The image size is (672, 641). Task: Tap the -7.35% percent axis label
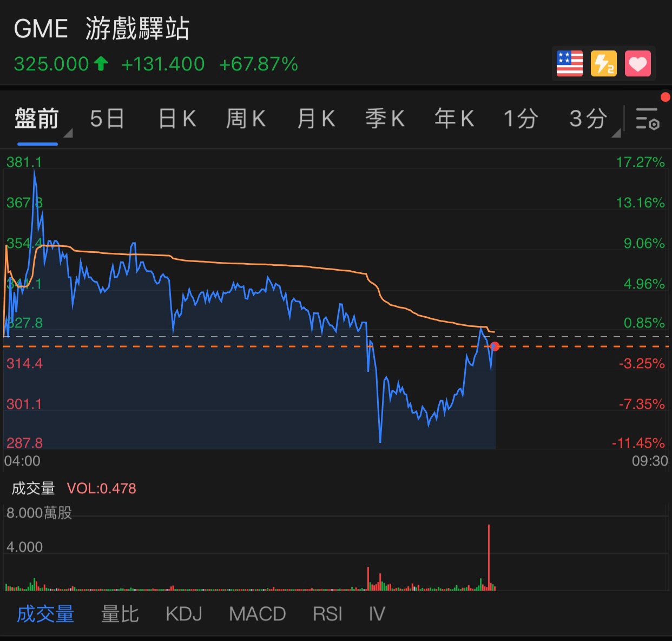pyautogui.click(x=642, y=404)
